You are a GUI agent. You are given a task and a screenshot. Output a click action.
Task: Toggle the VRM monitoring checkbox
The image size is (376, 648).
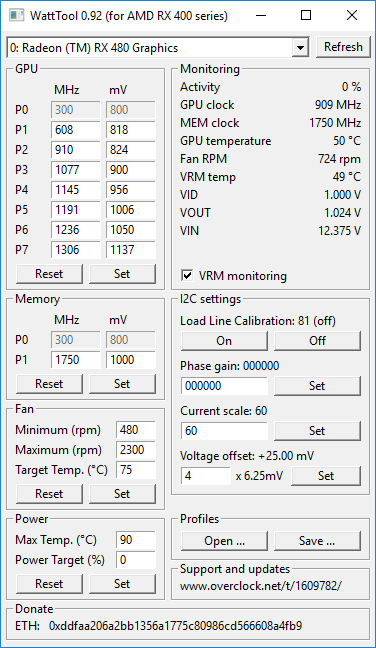pos(187,276)
